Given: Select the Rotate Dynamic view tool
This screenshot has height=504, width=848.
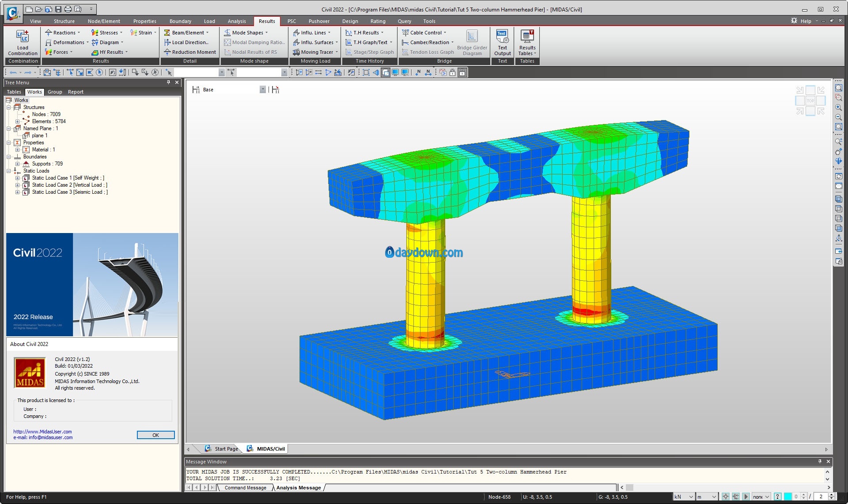Looking at the screenshot, I should (838, 161).
